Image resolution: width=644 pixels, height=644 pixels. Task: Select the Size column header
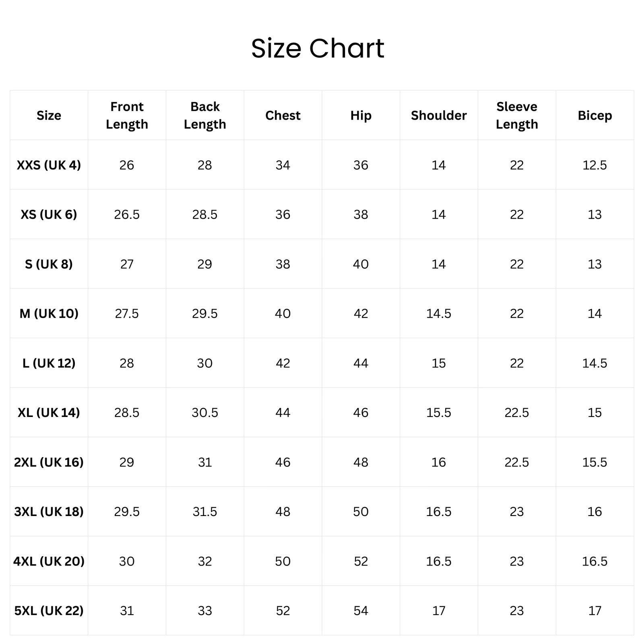49,116
